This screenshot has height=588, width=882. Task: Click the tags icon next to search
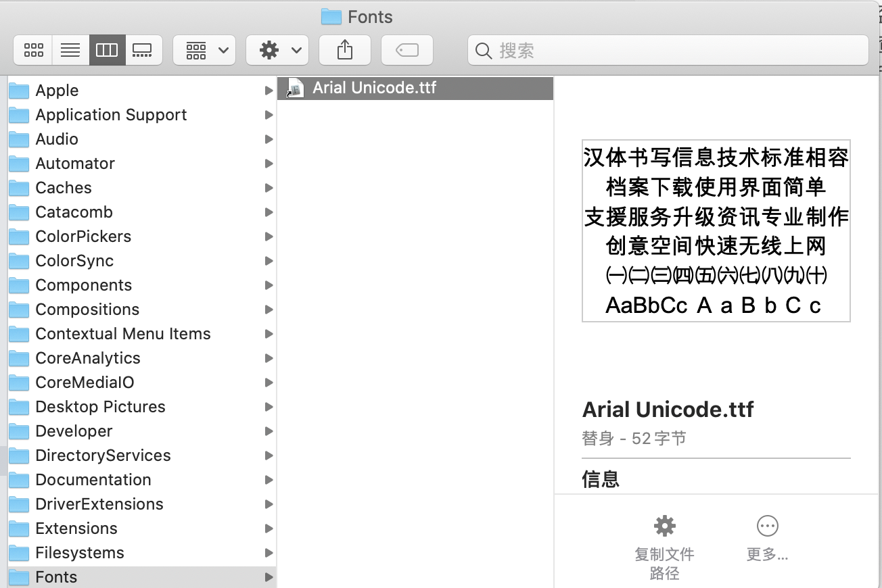click(x=407, y=49)
